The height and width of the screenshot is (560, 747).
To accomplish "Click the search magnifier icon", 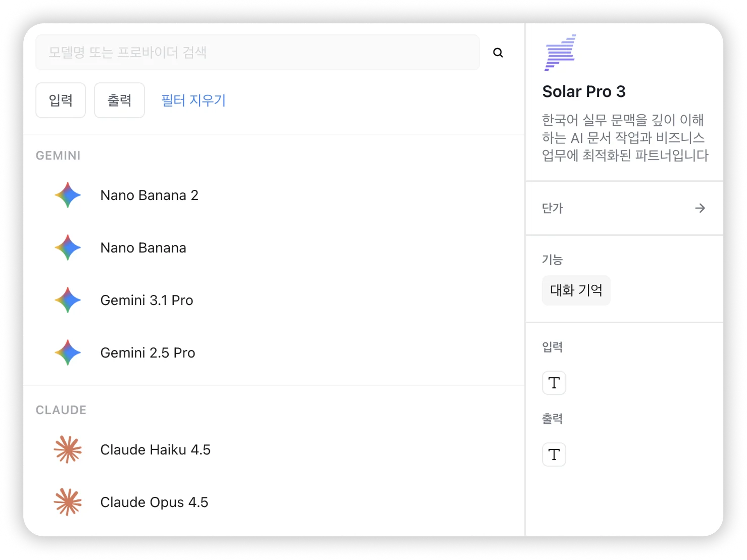I will tap(498, 53).
